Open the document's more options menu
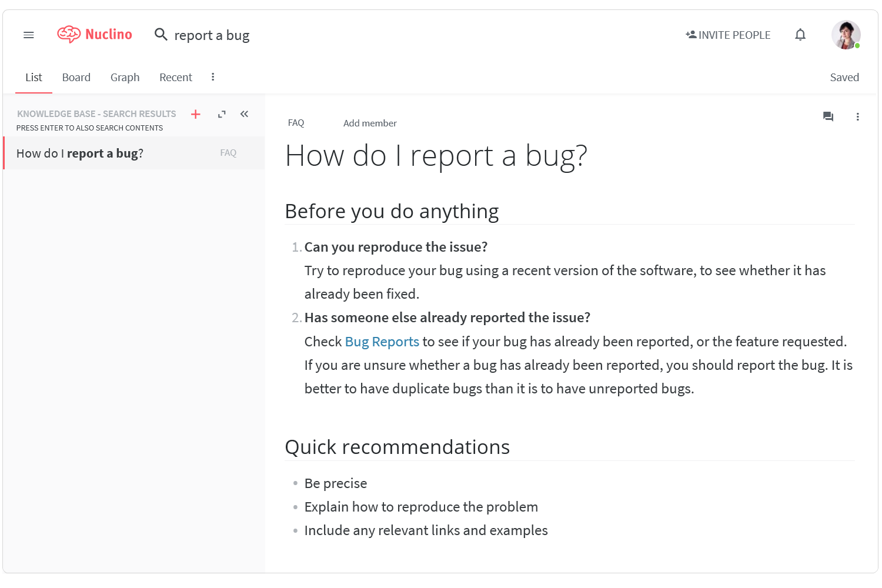The height and width of the screenshot is (588, 882). [x=857, y=116]
